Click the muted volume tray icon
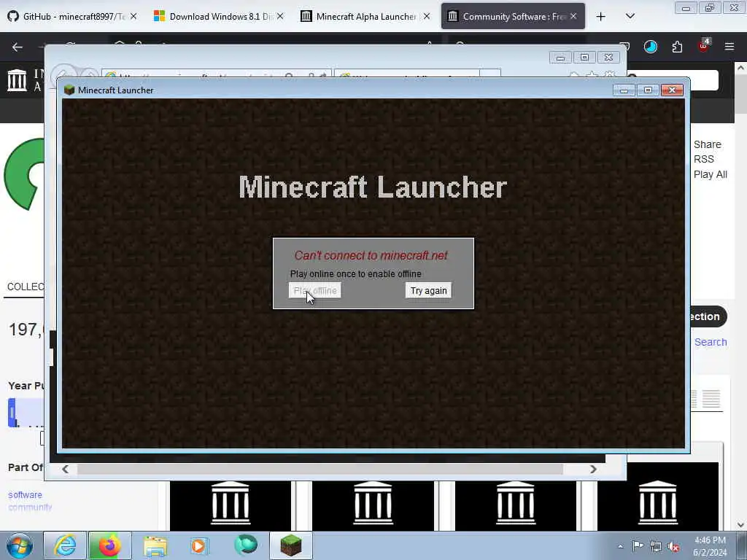747x560 pixels. pyautogui.click(x=673, y=547)
